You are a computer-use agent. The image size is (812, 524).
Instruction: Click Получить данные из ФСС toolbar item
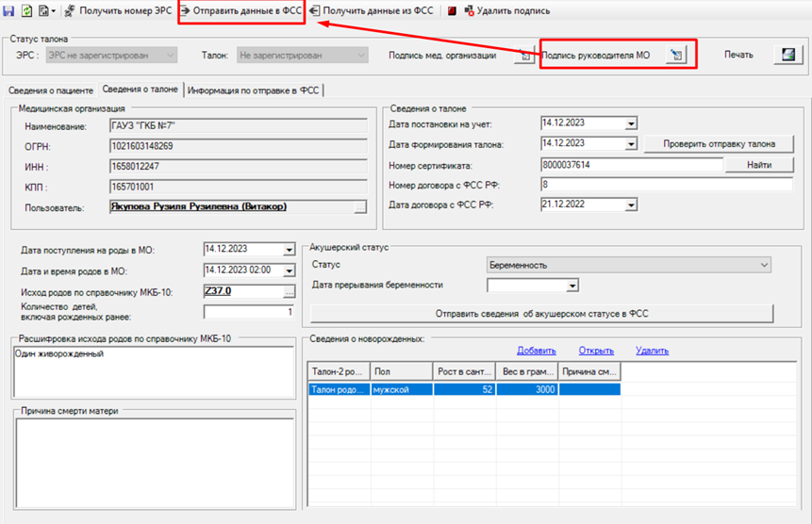(x=372, y=11)
